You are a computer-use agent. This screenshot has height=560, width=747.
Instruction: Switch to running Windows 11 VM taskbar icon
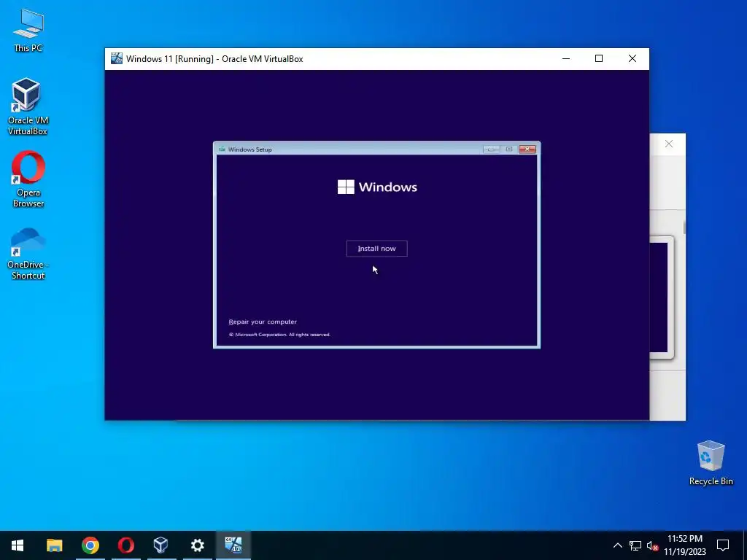(233, 545)
